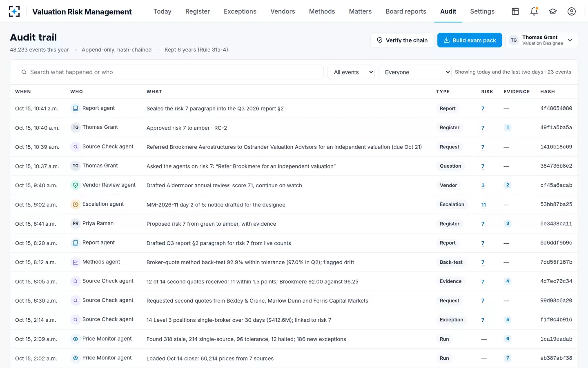Click the search what happened field
This screenshot has width=588, height=368.
coord(170,72)
